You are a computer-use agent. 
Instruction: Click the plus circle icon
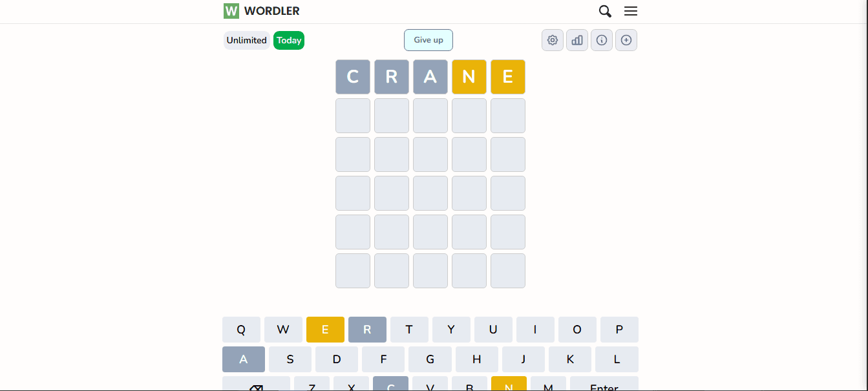point(626,40)
